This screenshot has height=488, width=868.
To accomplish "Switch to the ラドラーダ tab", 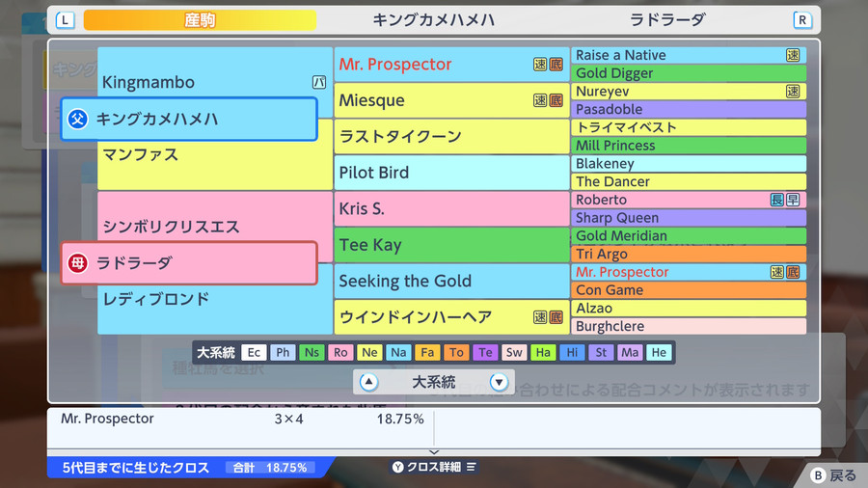I will (x=667, y=20).
